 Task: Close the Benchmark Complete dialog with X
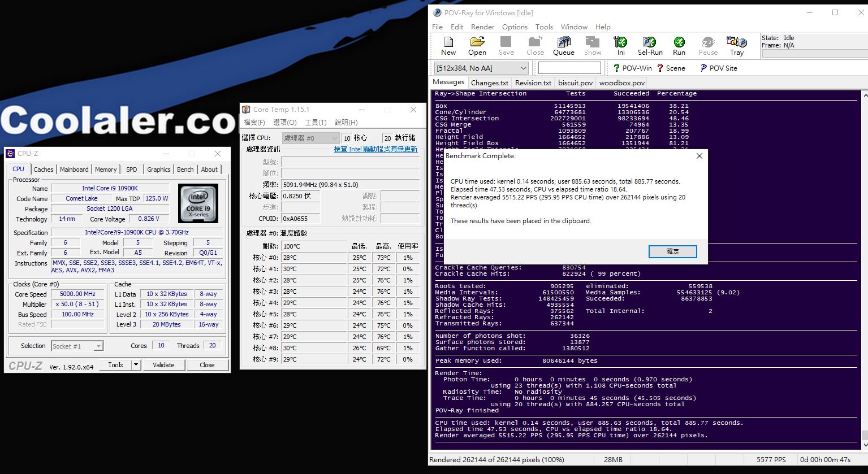click(x=699, y=156)
